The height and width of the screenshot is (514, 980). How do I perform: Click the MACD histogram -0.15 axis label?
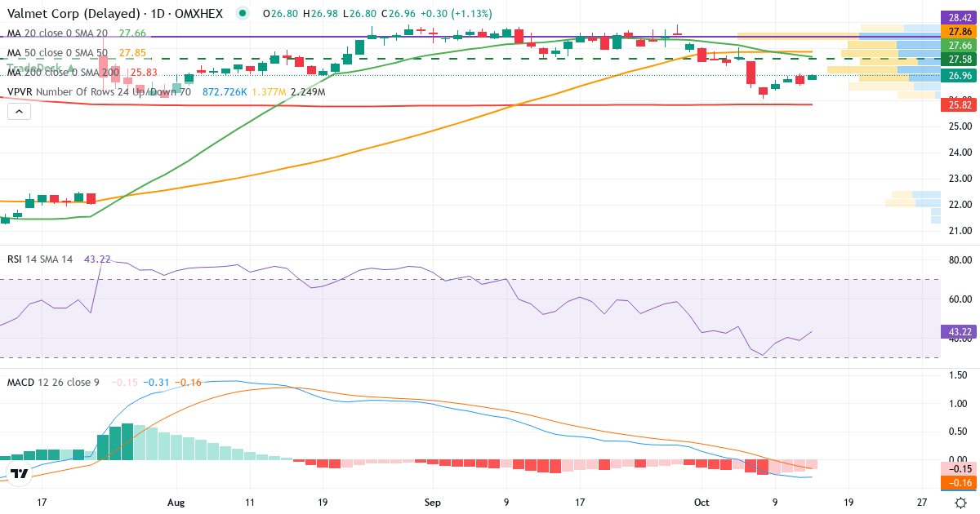[960, 469]
